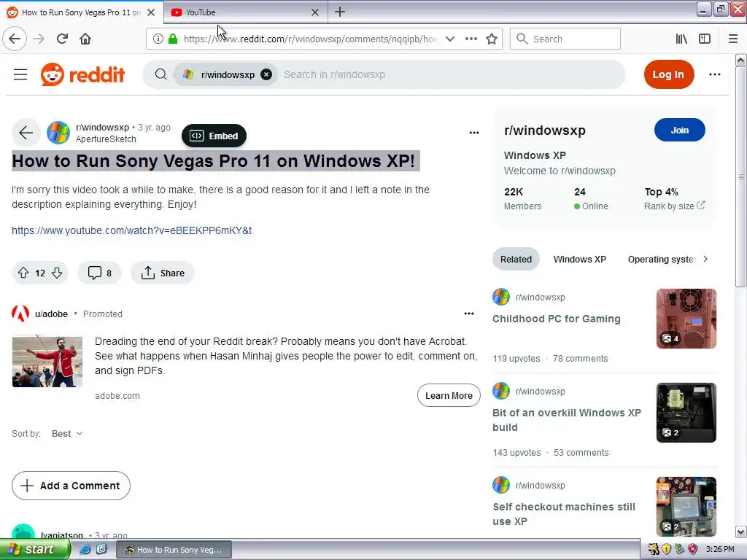
Task: Click the red shield tray icon
Action: point(693,549)
